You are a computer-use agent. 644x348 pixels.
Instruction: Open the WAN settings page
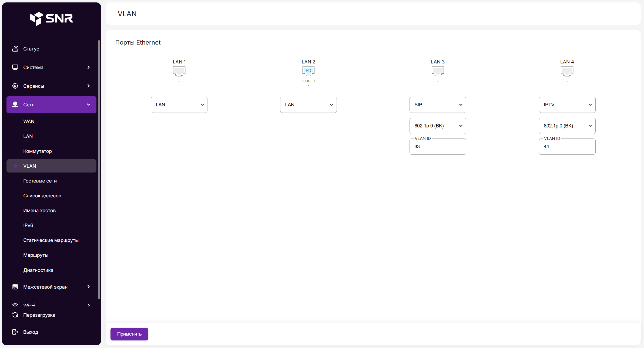pos(29,121)
